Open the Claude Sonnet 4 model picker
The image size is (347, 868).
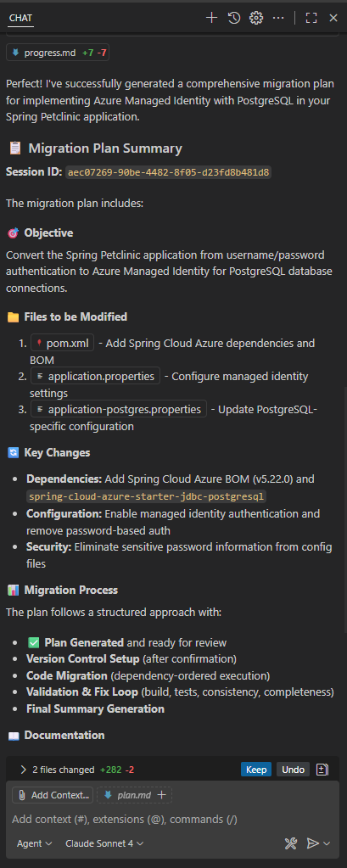pos(104,843)
